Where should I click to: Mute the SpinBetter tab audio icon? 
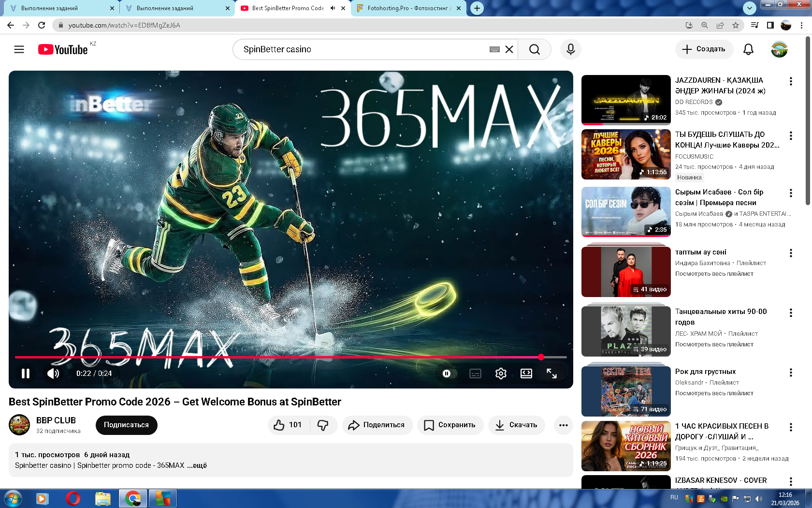pyautogui.click(x=333, y=8)
